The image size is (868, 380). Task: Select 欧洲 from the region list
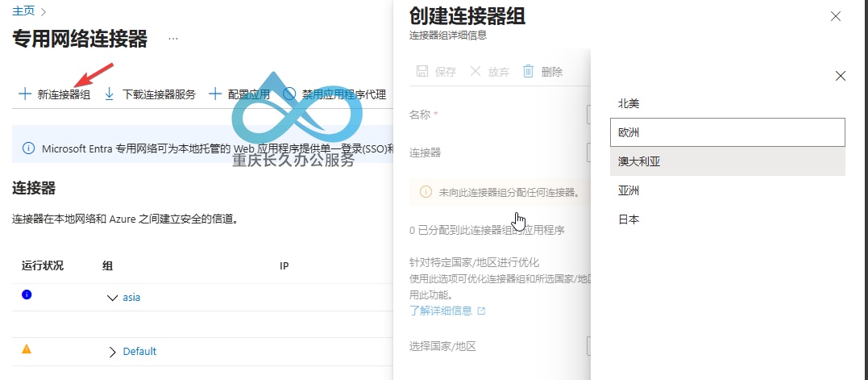pos(728,132)
